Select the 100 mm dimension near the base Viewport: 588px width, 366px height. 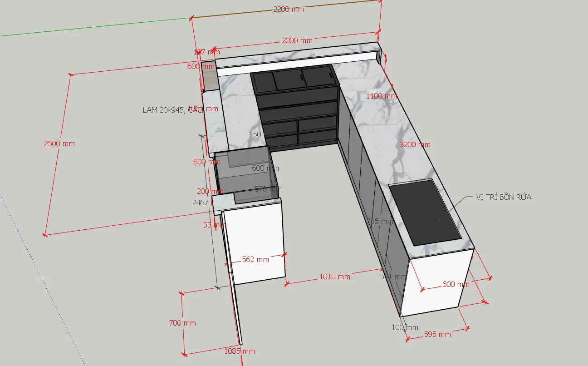pyautogui.click(x=405, y=327)
